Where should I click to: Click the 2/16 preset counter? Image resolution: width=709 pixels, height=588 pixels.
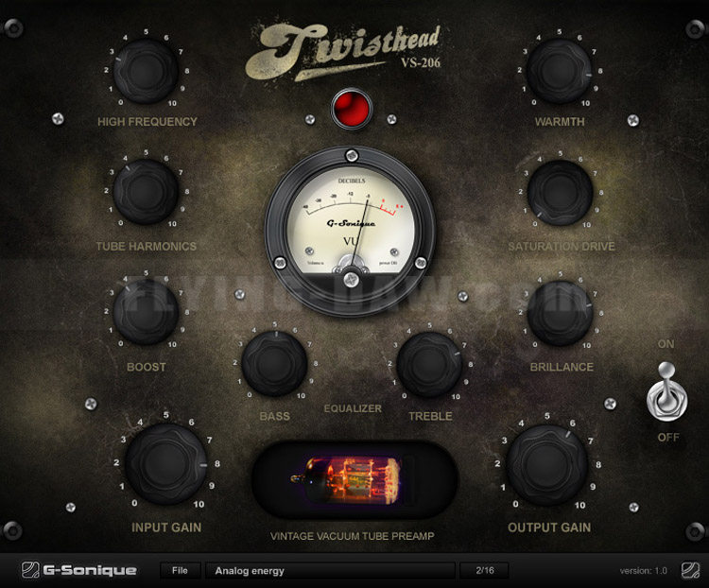[x=484, y=570]
